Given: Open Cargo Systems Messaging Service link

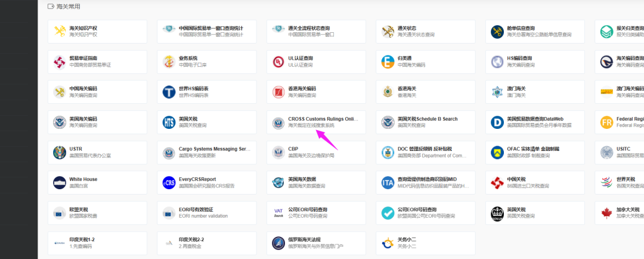Looking at the screenshot, I should (x=206, y=153).
